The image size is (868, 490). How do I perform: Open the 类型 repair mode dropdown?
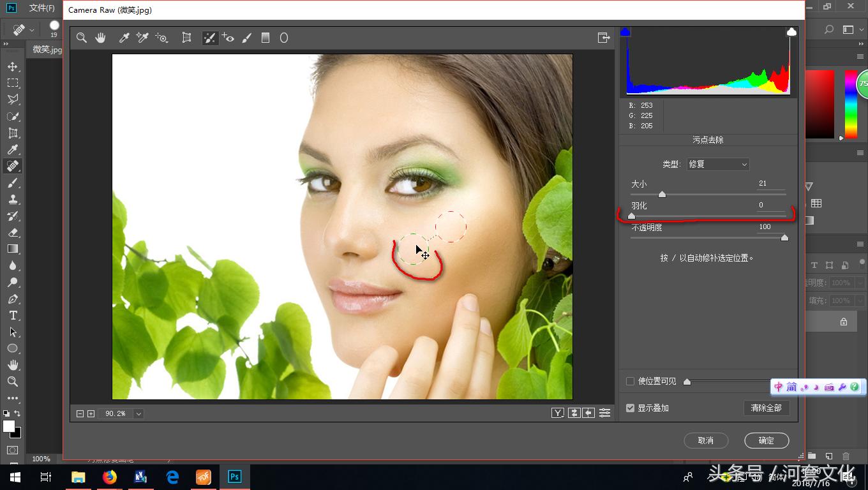717,164
